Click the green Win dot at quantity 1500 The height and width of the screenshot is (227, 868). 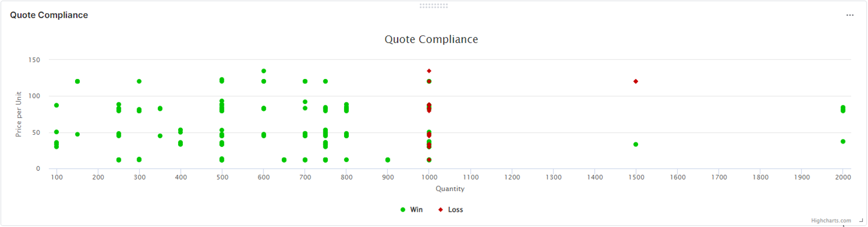click(x=636, y=144)
